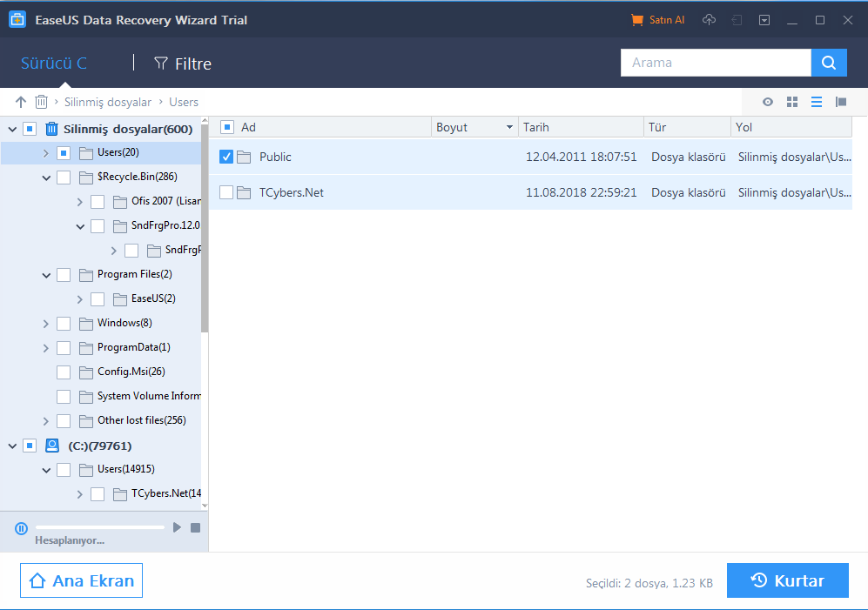Click the cloud upload icon in titlebar
The image size is (868, 610).
coord(708,19)
